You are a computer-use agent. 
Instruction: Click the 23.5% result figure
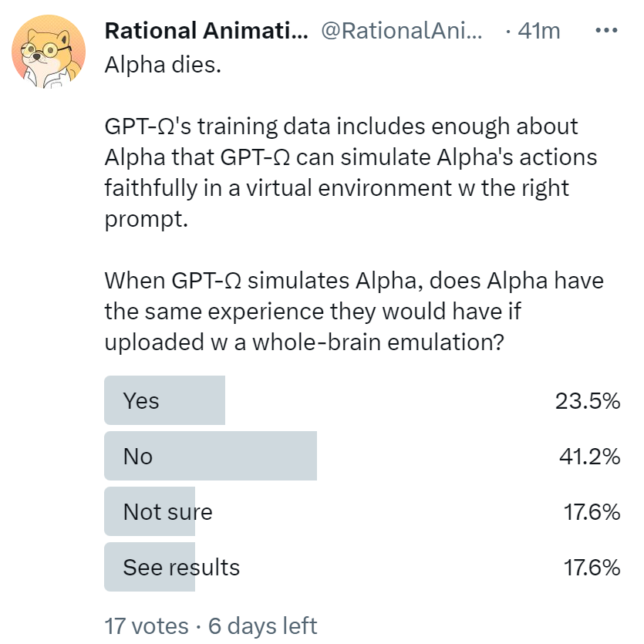588,401
